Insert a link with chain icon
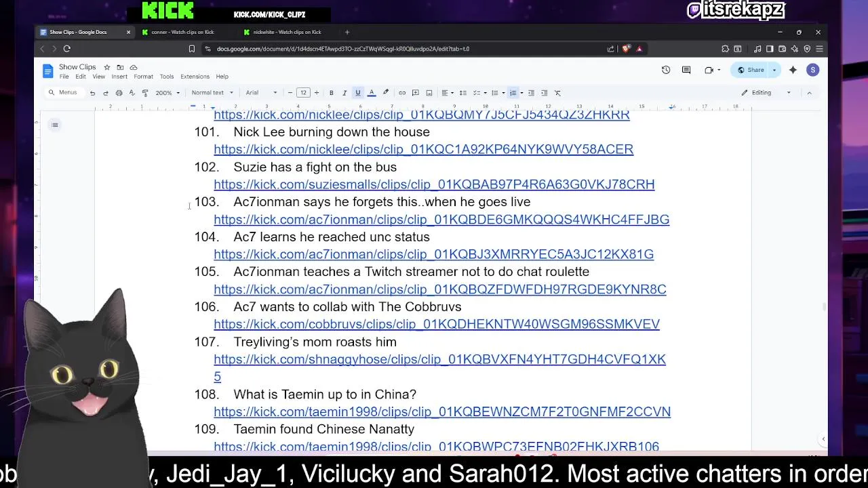The image size is (868, 488). (x=402, y=93)
